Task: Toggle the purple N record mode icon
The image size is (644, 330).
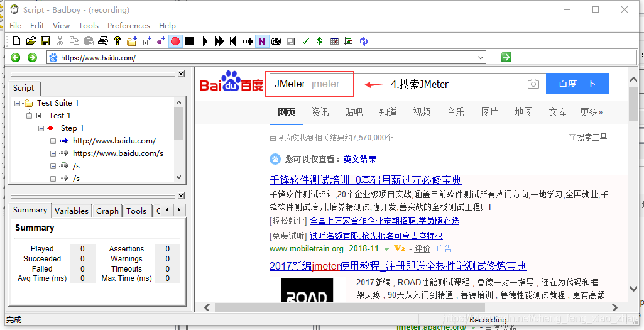Action: pyautogui.click(x=261, y=41)
